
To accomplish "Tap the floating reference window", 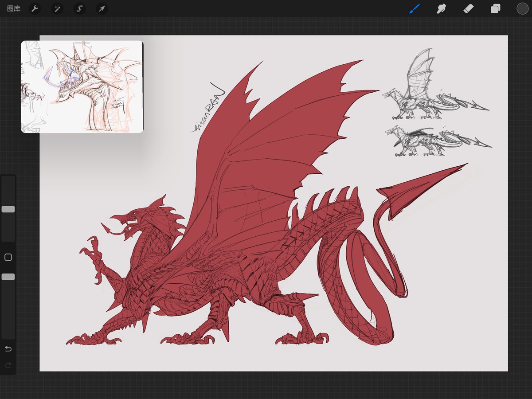I will (81, 86).
